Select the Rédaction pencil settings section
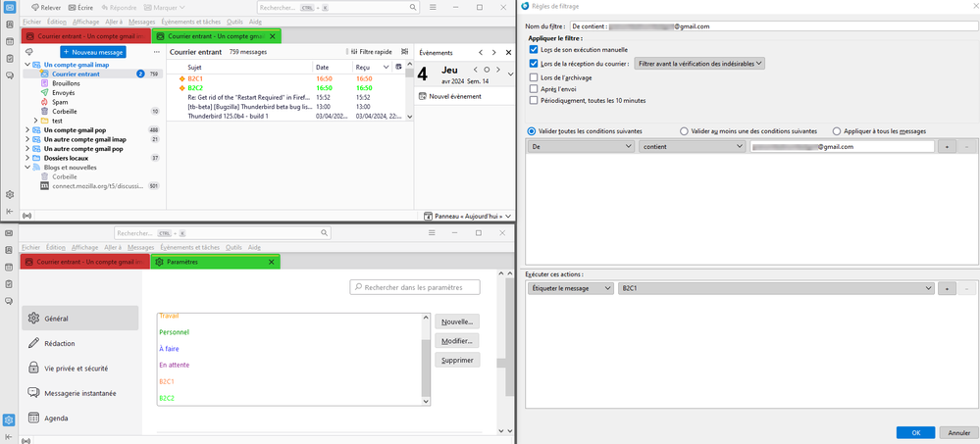980x444 pixels. tap(34, 343)
